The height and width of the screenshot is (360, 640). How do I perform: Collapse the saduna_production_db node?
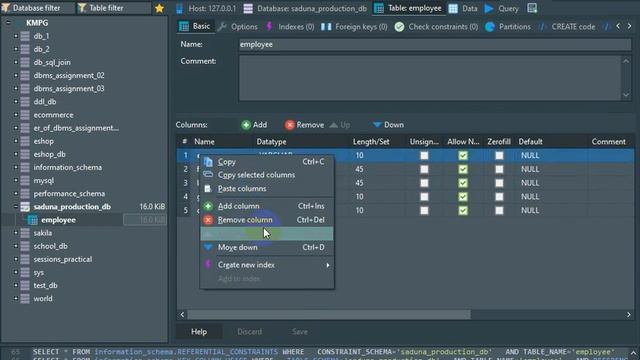(x=16, y=207)
